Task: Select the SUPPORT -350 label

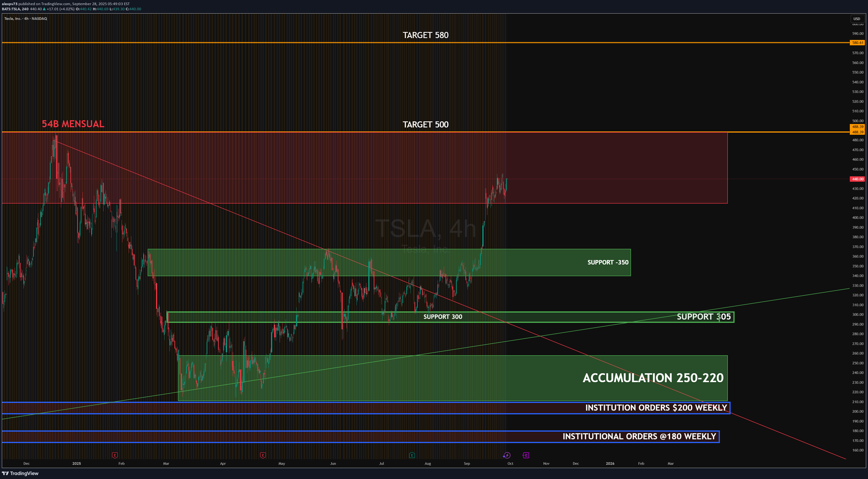Action: (x=608, y=262)
